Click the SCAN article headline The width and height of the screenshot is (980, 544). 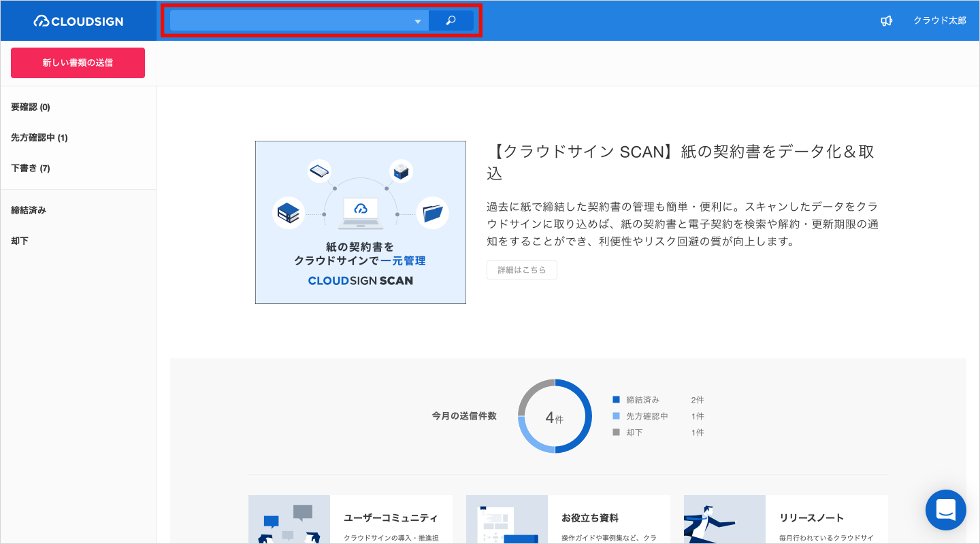pyautogui.click(x=681, y=162)
